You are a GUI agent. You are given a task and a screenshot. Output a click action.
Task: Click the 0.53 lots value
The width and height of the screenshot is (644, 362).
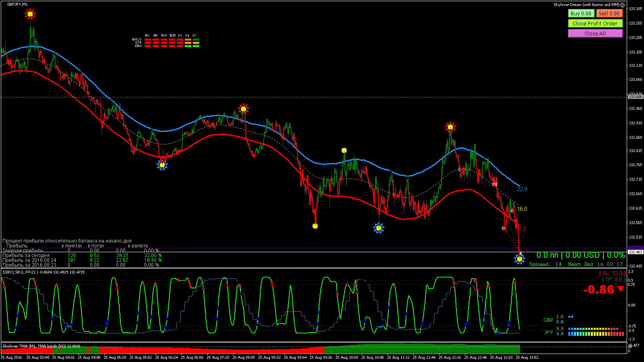pos(95,255)
